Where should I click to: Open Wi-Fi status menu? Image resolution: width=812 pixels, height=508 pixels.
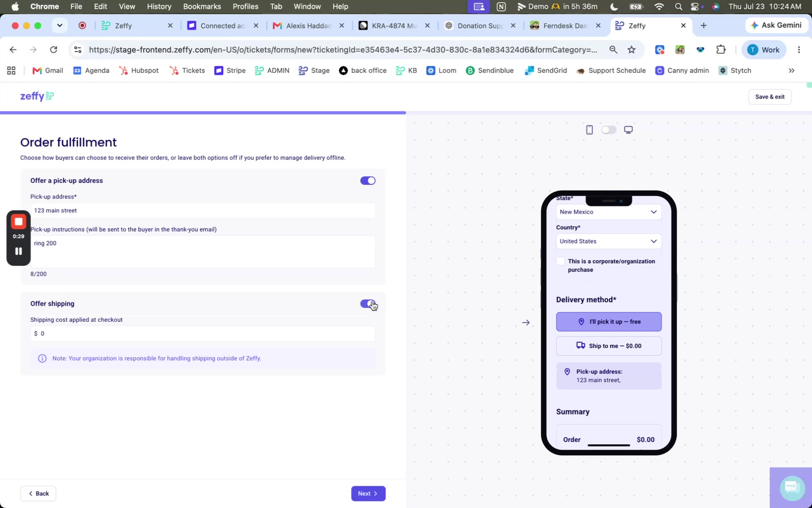[659, 7]
